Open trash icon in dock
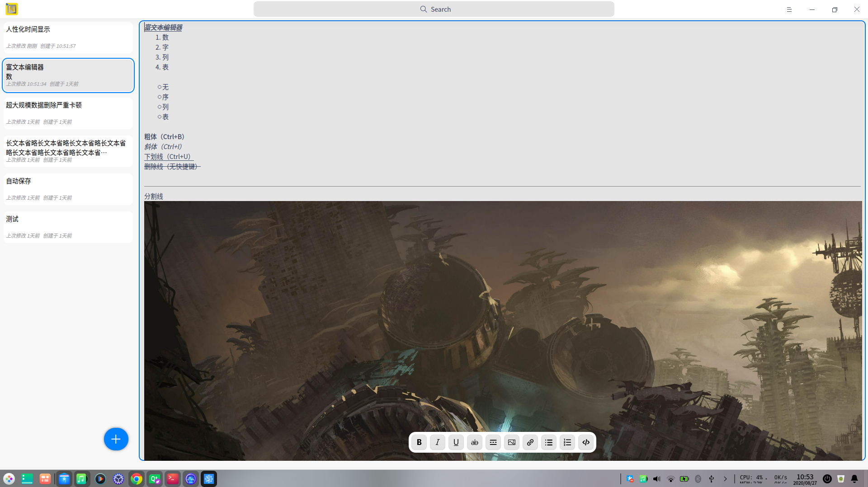The width and height of the screenshot is (868, 487). pyautogui.click(x=841, y=479)
